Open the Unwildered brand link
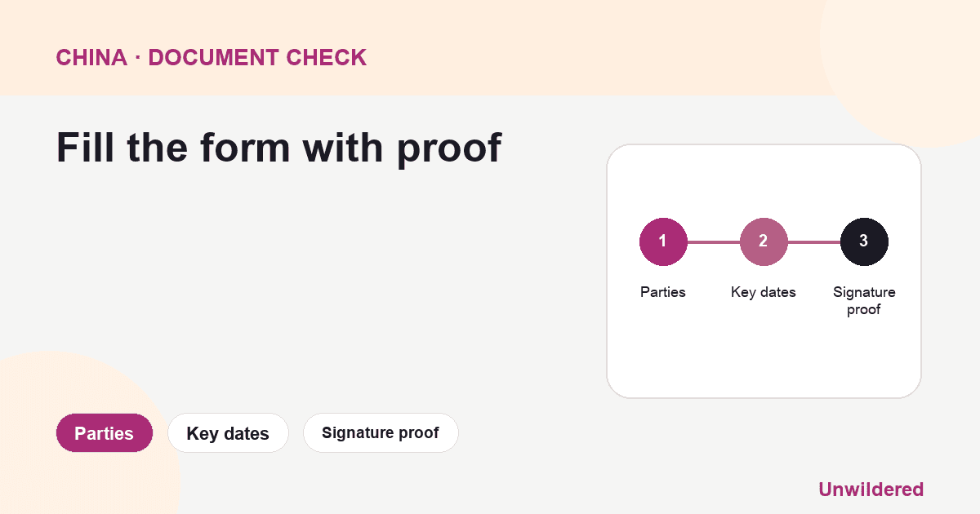The image size is (980, 514). (871, 490)
